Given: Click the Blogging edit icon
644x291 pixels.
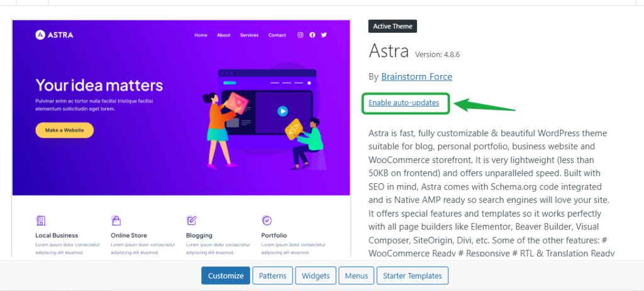Looking at the screenshot, I should pos(192,220).
